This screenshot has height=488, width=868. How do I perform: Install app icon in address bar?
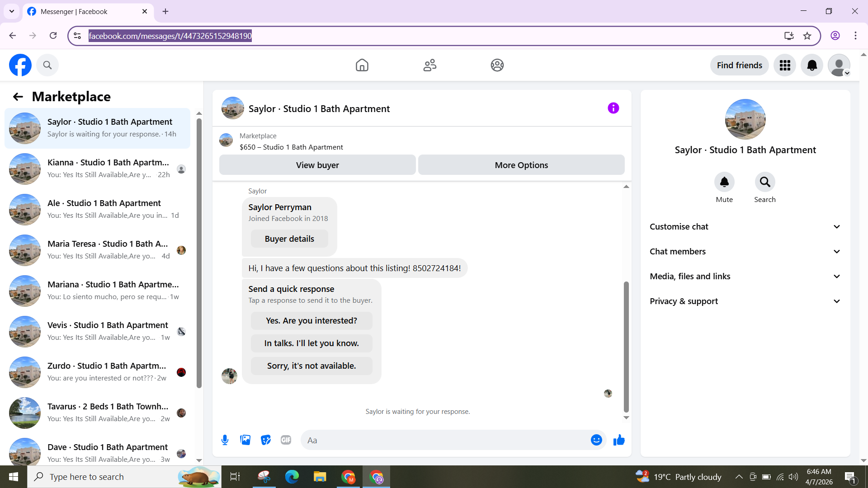789,36
